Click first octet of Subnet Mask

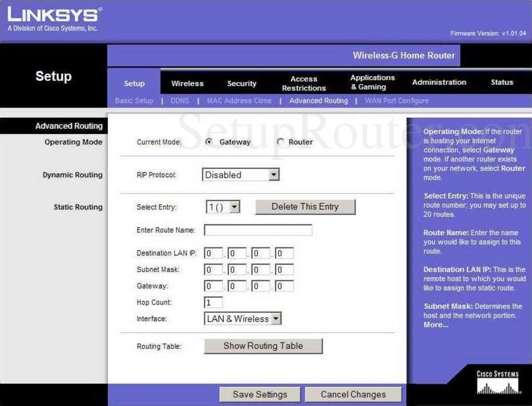click(213, 270)
